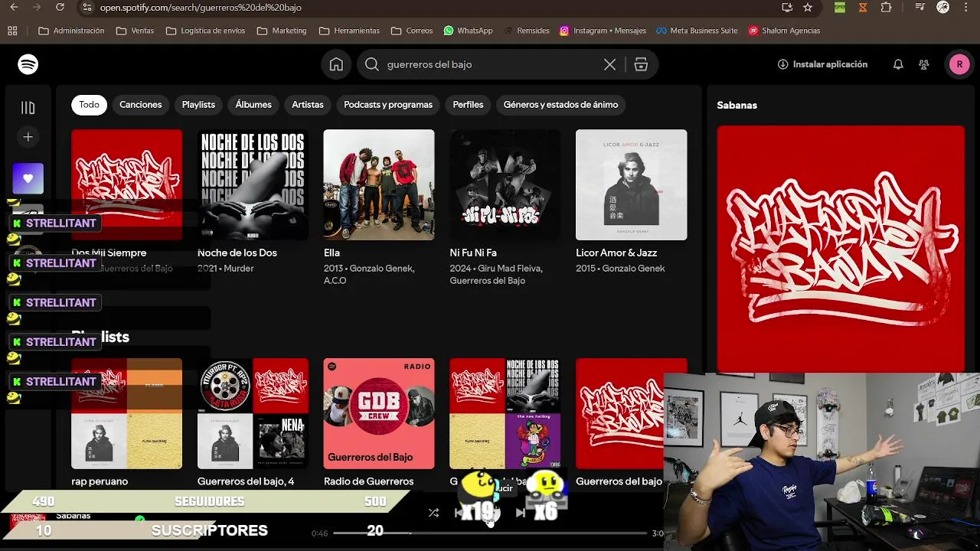Click 'Ella' album title
The height and width of the screenshot is (551, 980).
(332, 253)
